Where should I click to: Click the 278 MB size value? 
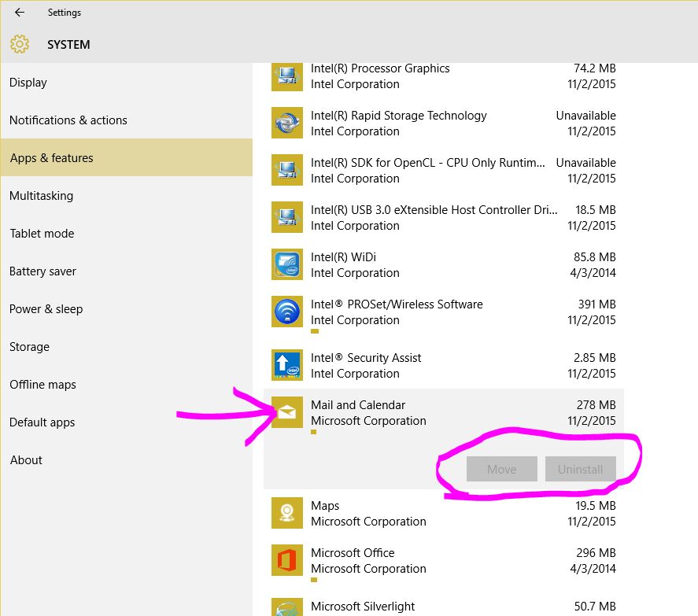coord(596,405)
